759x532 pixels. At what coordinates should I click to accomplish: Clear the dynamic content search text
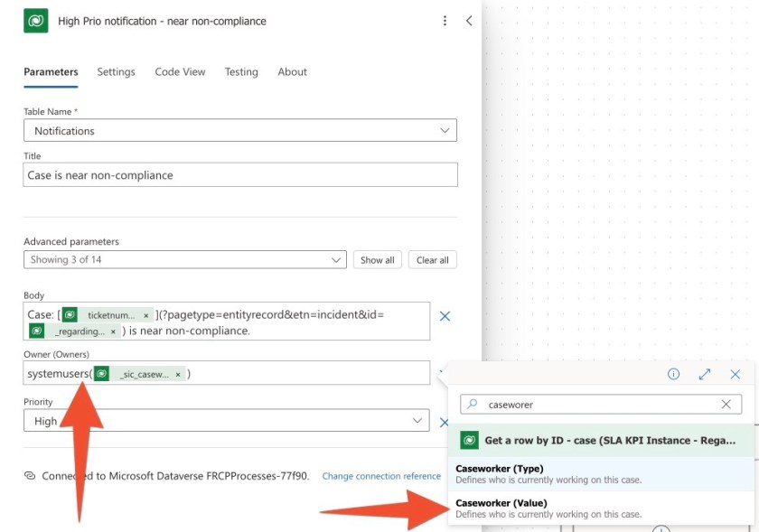tap(726, 405)
